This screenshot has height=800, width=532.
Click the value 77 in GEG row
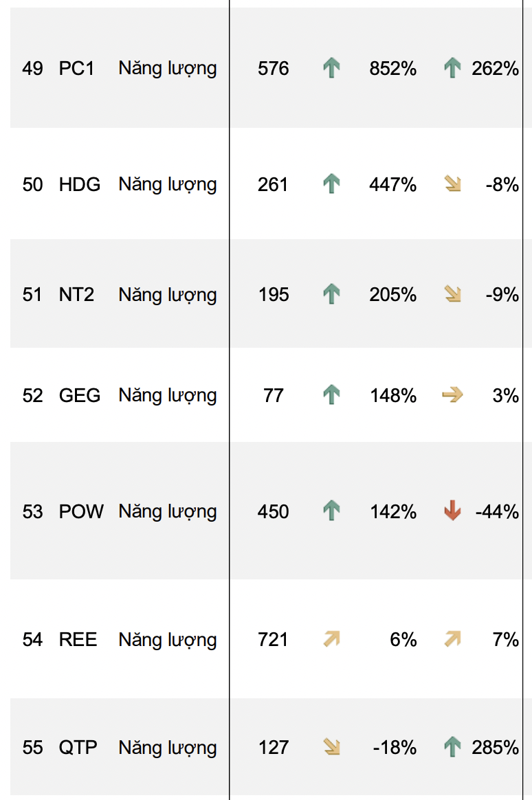tap(273, 395)
